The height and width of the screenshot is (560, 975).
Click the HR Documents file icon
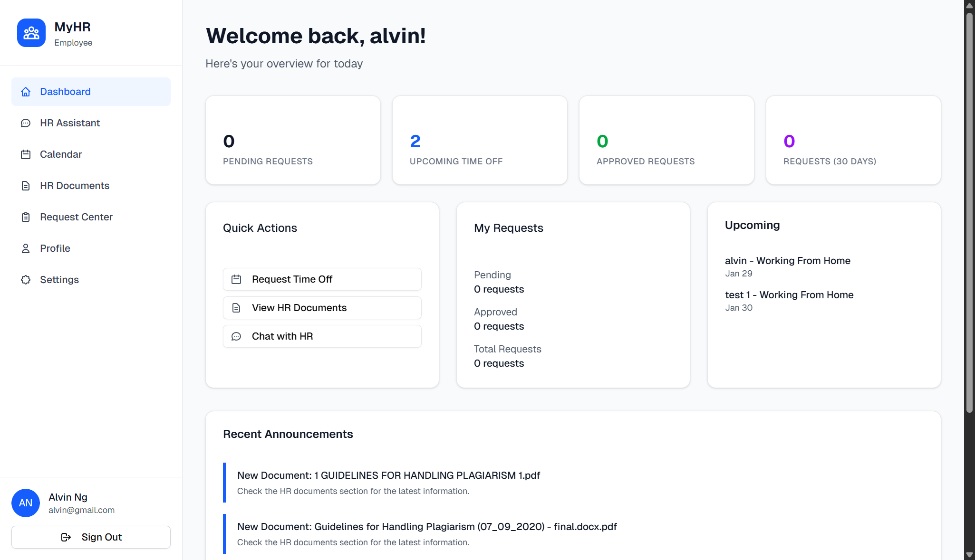[26, 186]
